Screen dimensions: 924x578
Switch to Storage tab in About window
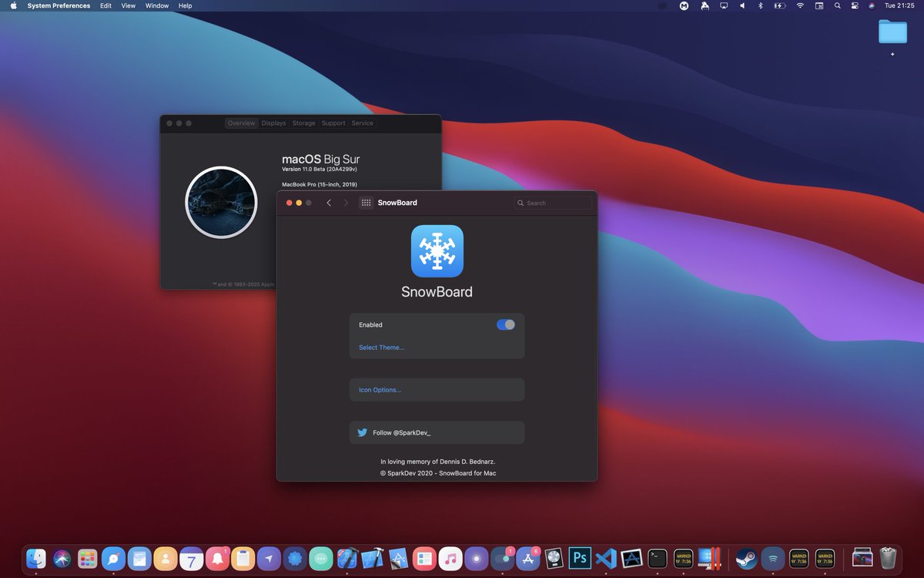tap(303, 123)
